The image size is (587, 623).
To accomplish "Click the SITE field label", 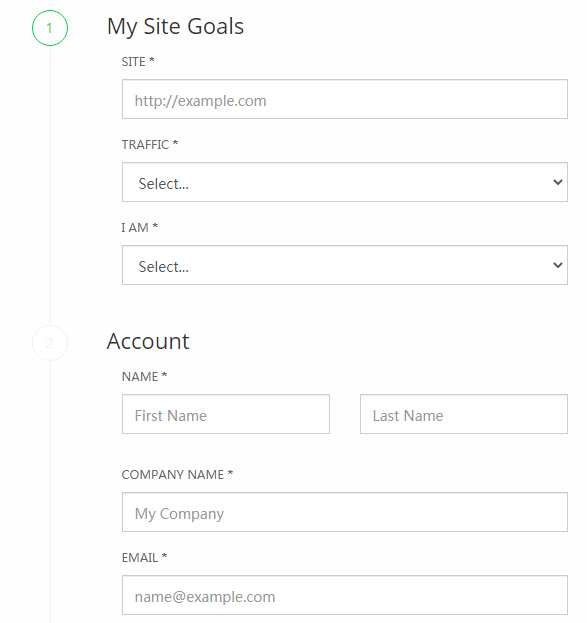I will [138, 62].
